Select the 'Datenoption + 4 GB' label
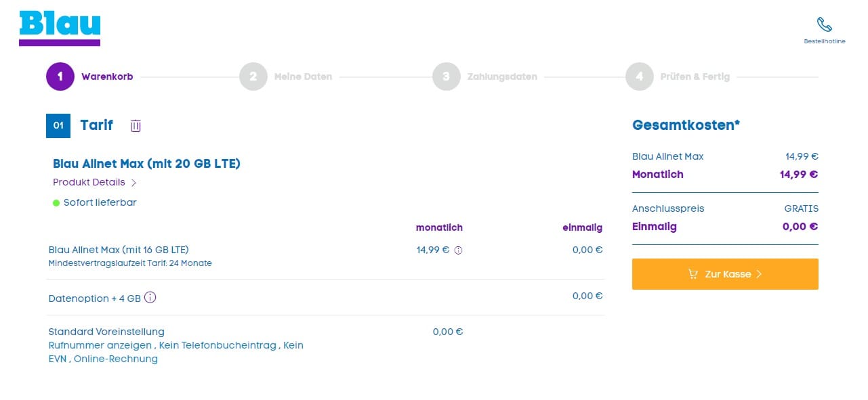 (x=95, y=298)
